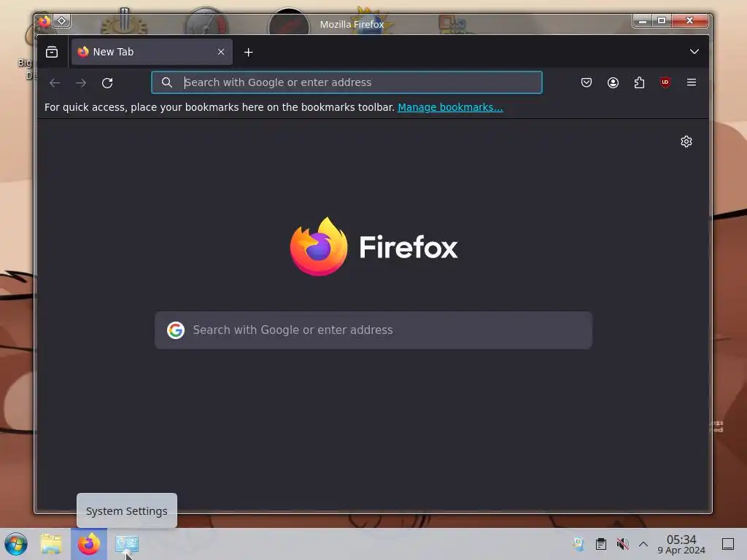The height and width of the screenshot is (560, 747).
Task: Expand the list all tabs chevron
Action: pyautogui.click(x=694, y=52)
